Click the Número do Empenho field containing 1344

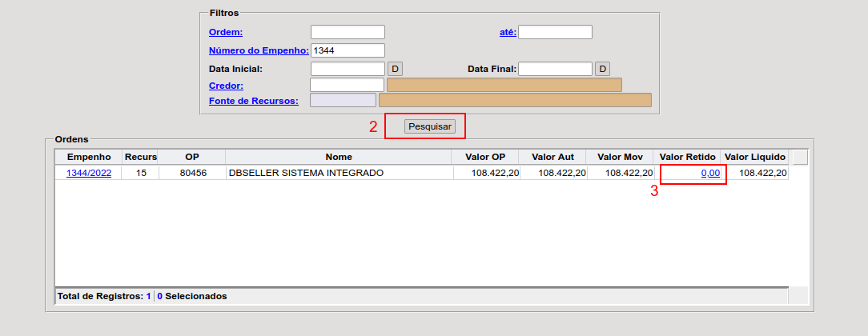[x=348, y=50]
